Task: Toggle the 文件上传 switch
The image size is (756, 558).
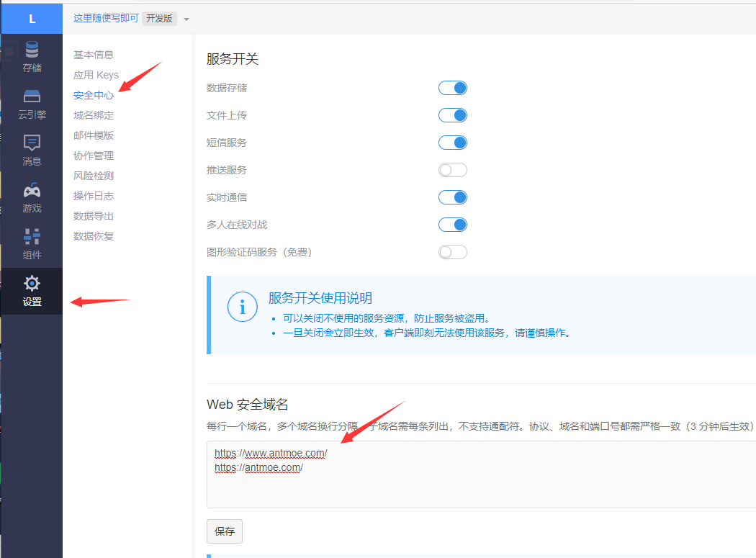Action: (453, 115)
